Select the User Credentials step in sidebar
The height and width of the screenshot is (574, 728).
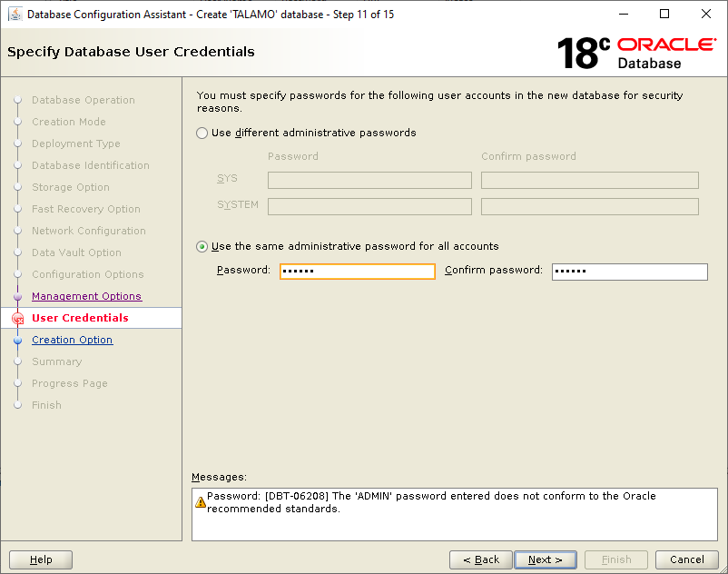[x=80, y=318]
